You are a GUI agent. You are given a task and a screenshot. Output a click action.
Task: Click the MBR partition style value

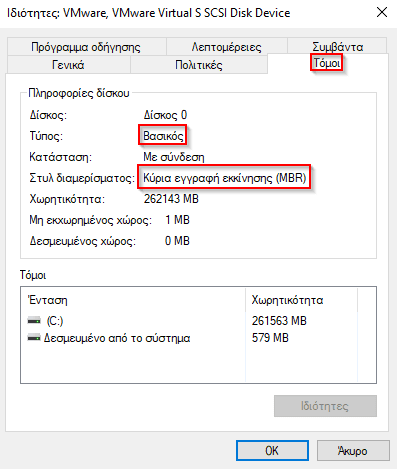[x=225, y=178]
